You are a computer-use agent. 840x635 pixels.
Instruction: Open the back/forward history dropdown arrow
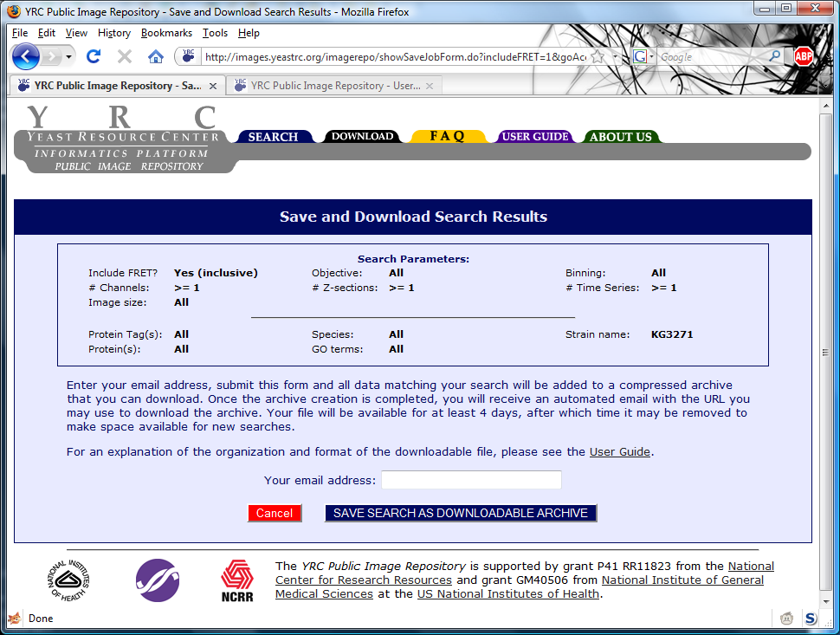point(68,57)
